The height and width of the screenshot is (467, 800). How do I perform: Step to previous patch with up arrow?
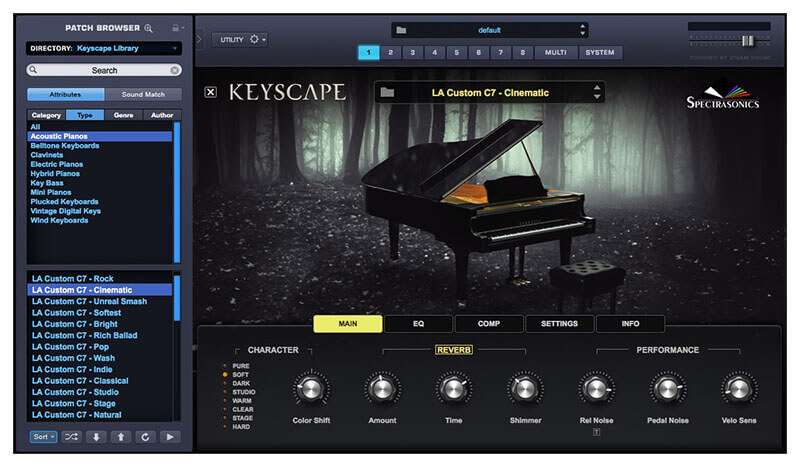[121, 437]
